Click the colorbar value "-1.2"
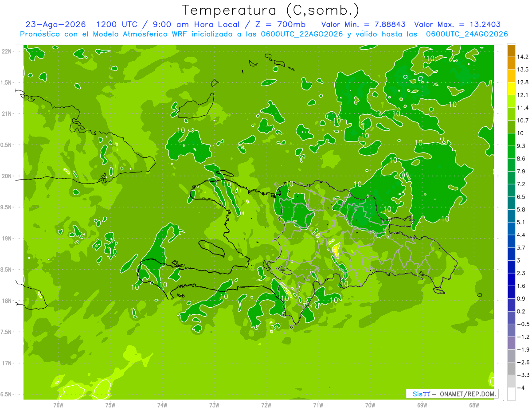 (x=523, y=337)
